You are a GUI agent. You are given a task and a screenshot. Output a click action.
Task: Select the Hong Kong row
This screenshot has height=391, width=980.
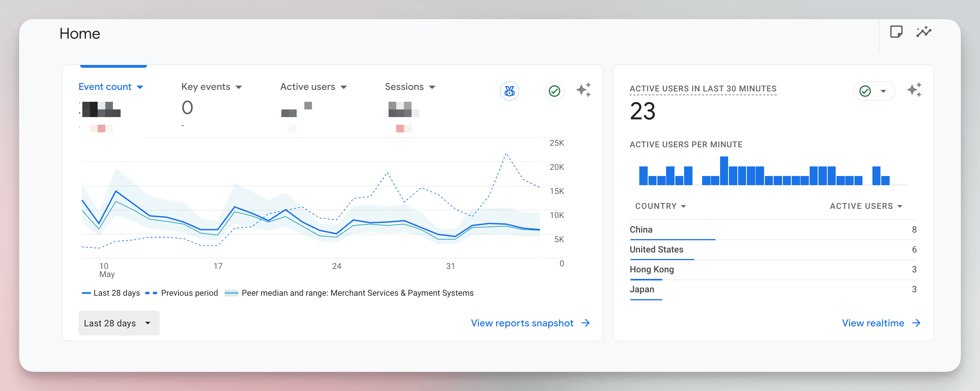click(773, 269)
